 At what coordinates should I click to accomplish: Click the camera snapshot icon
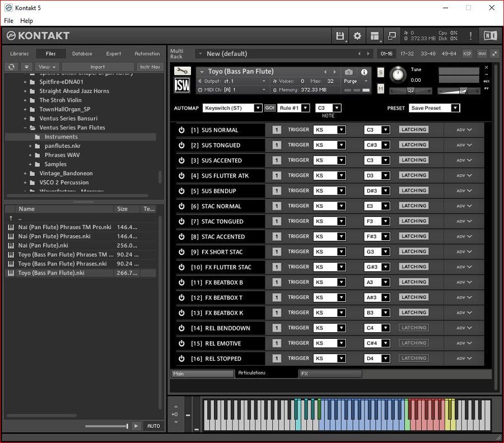coord(349,72)
